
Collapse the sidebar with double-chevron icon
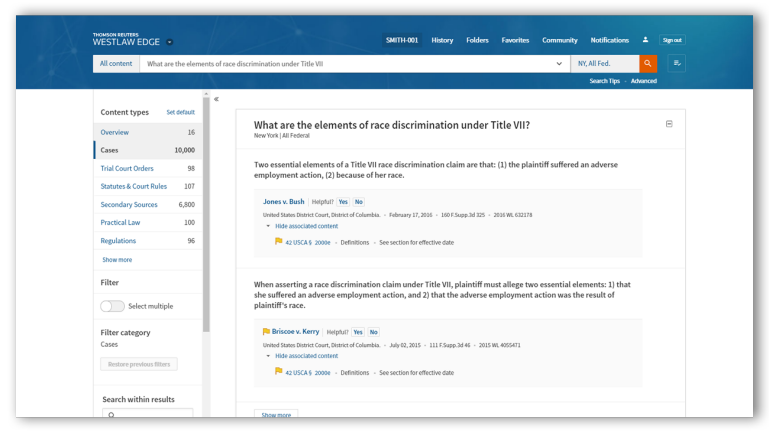pyautogui.click(x=217, y=100)
